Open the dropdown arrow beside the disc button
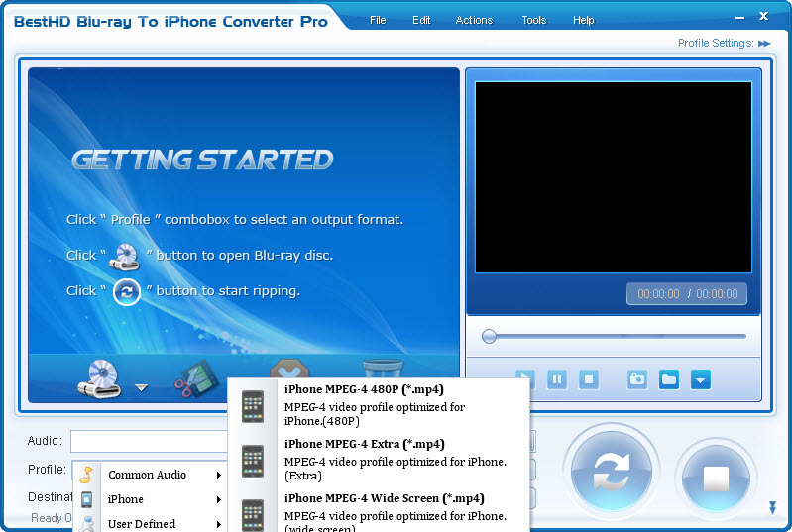Viewport: 792px width, 532px height. tap(142, 387)
